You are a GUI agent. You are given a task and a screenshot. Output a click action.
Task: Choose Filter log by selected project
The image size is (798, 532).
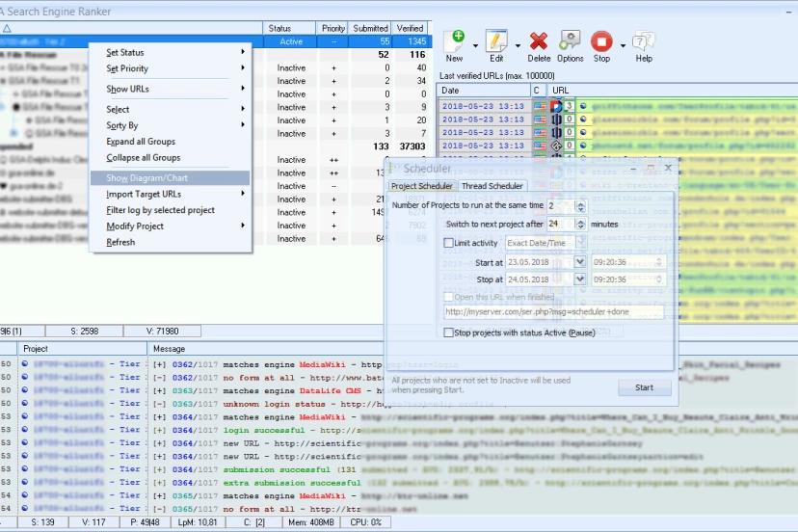(171, 210)
